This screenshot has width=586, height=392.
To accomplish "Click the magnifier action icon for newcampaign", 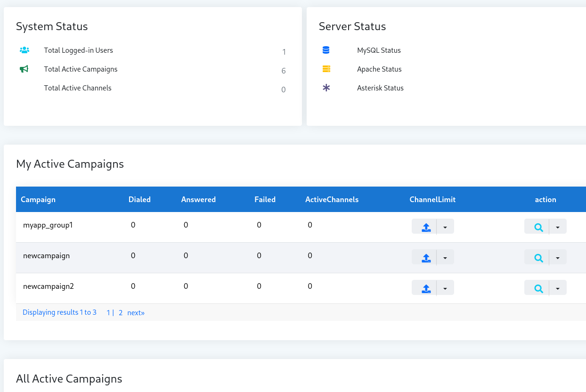I will [538, 257].
